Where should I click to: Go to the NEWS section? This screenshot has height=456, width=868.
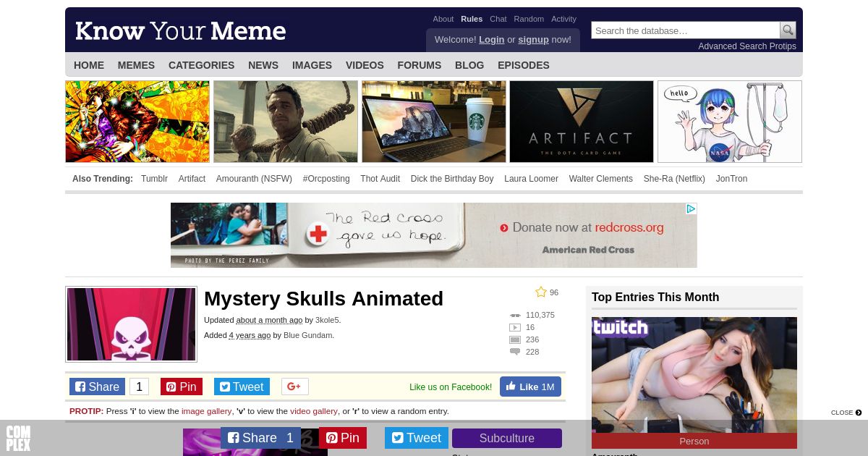click(263, 65)
